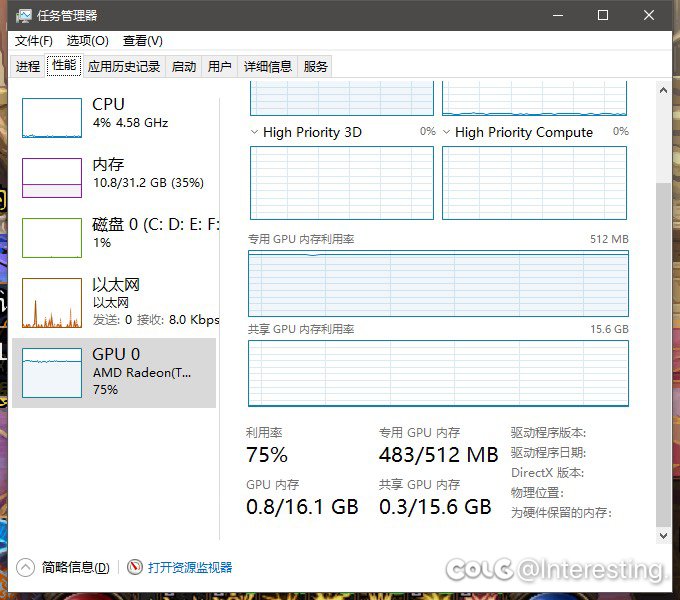The height and width of the screenshot is (600, 680).
Task: Open the 文件(F) menu
Action: [x=34, y=41]
